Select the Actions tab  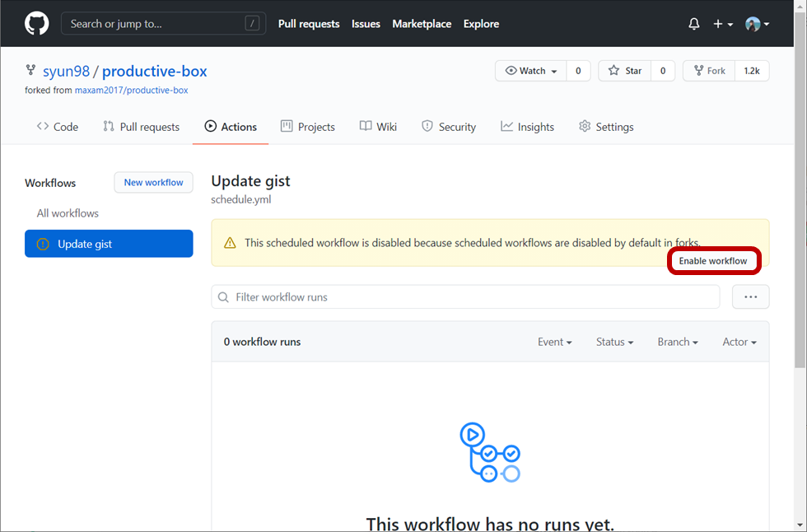click(231, 127)
